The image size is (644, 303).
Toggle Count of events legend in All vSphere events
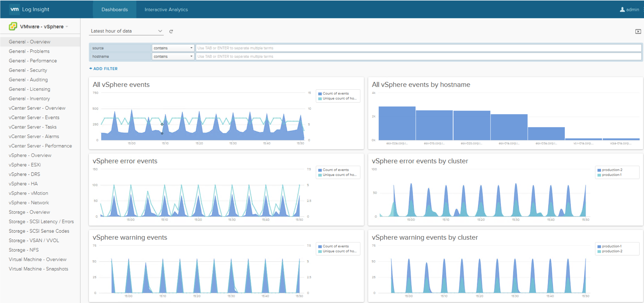[x=334, y=93]
